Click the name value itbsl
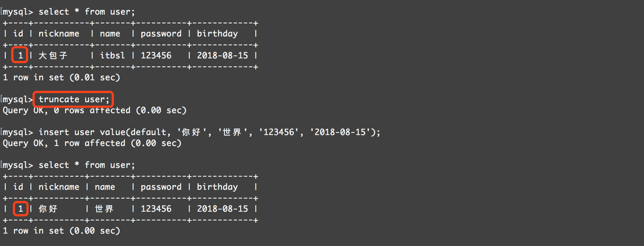This screenshot has width=644, height=246. tap(112, 55)
